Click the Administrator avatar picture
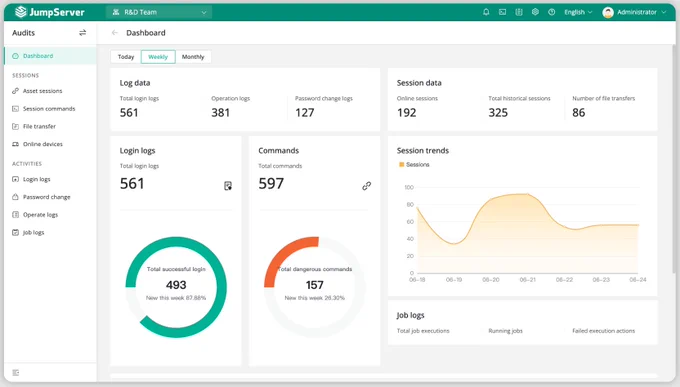This screenshot has width=680, height=387. 608,13
